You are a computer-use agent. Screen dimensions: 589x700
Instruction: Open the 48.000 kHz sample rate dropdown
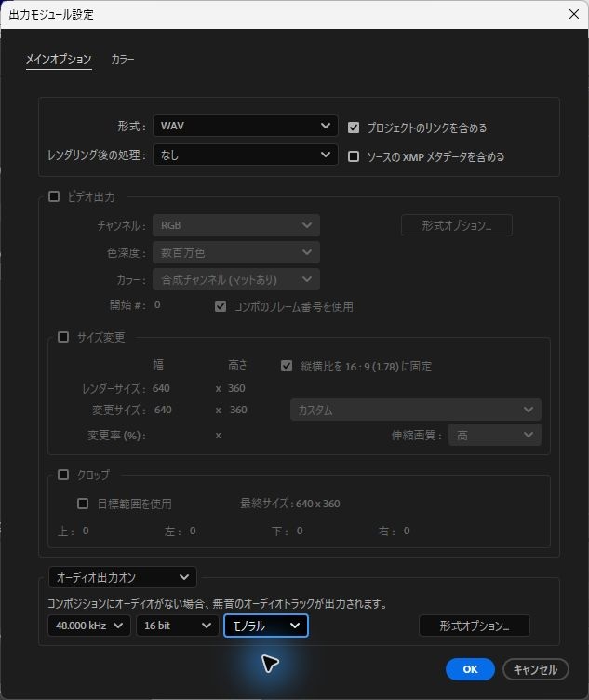pyautogui.click(x=88, y=626)
